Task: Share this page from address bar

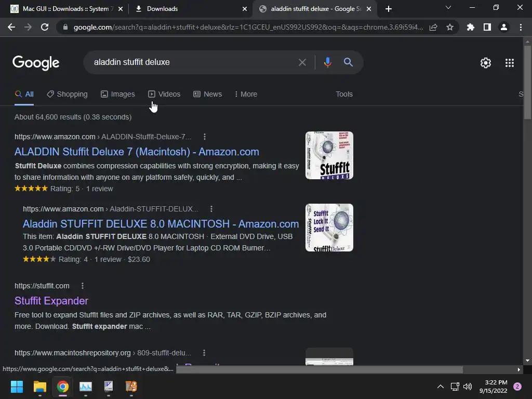Action: point(433,27)
